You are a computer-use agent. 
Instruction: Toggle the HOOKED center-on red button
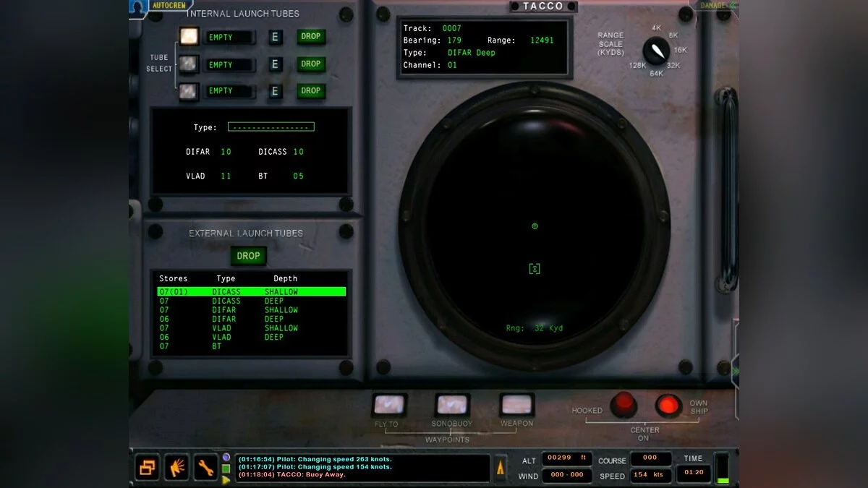click(623, 405)
